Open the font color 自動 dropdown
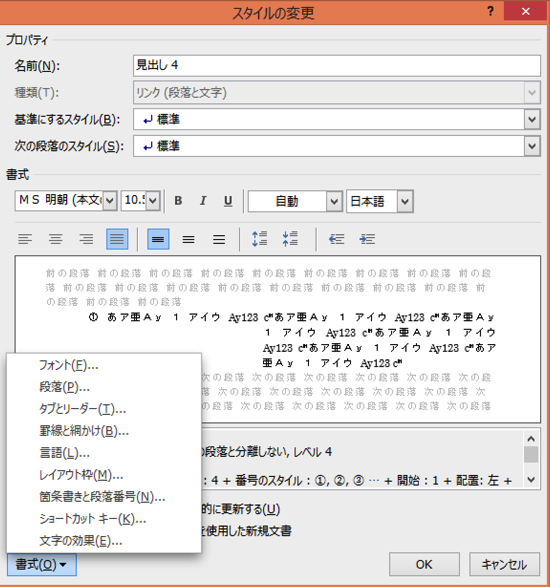550x587 pixels. pos(334,202)
